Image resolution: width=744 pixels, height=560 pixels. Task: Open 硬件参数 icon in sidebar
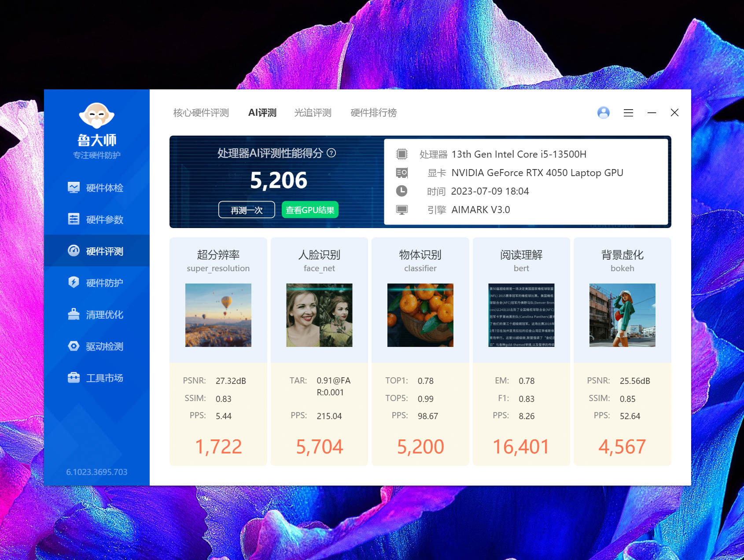pyautogui.click(x=74, y=219)
